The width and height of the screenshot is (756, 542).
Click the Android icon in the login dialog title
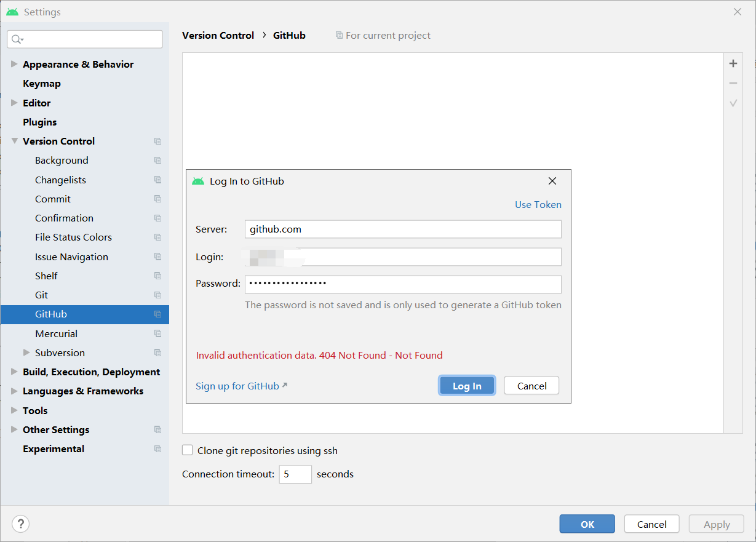[x=198, y=181]
